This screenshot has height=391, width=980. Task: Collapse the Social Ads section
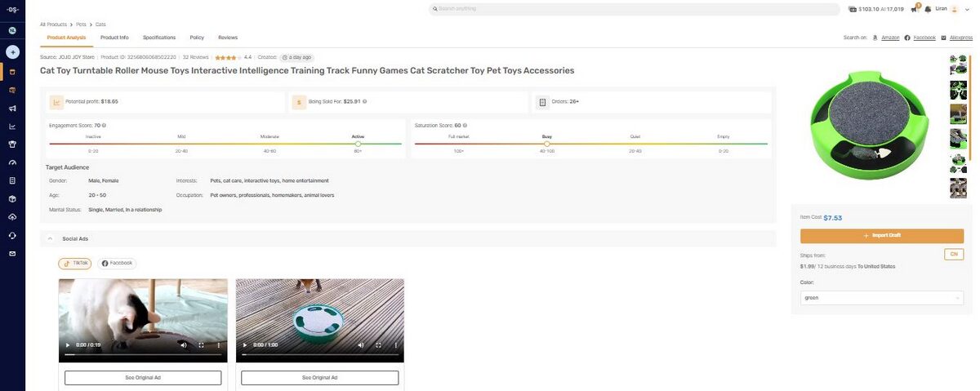[50, 238]
